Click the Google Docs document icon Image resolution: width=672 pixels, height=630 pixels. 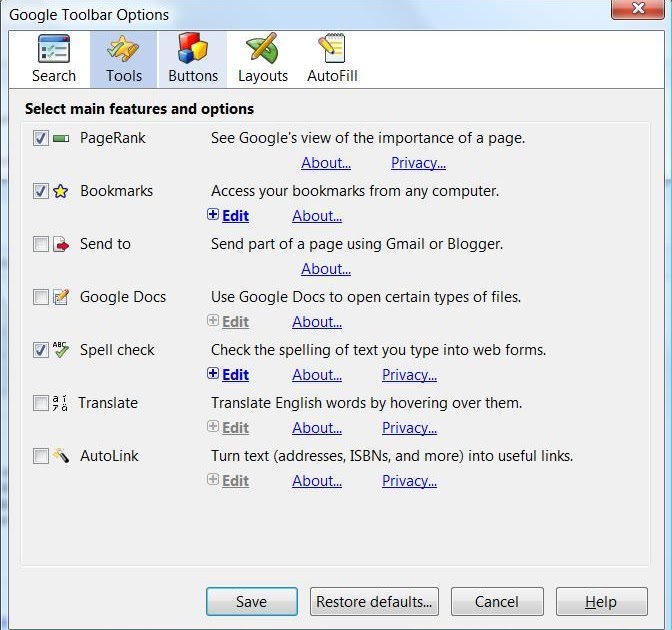pyautogui.click(x=61, y=297)
